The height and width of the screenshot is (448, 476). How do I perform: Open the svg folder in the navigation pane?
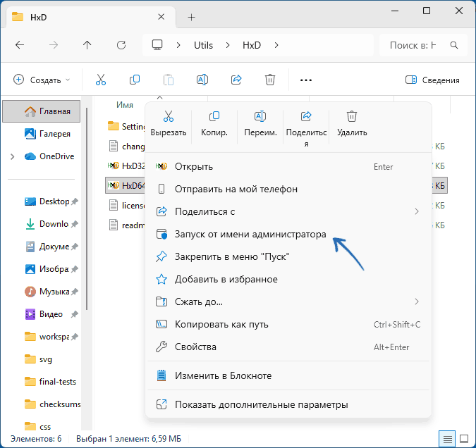[x=42, y=359]
